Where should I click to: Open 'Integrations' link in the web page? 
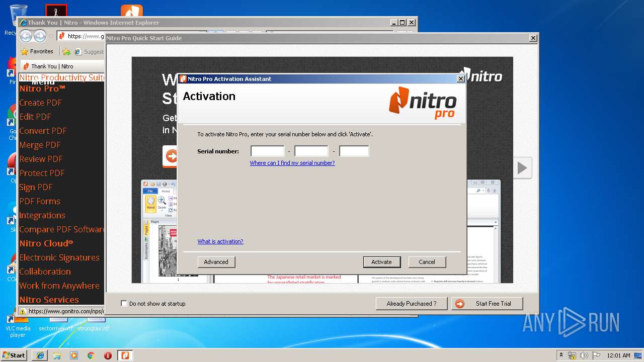(x=42, y=215)
